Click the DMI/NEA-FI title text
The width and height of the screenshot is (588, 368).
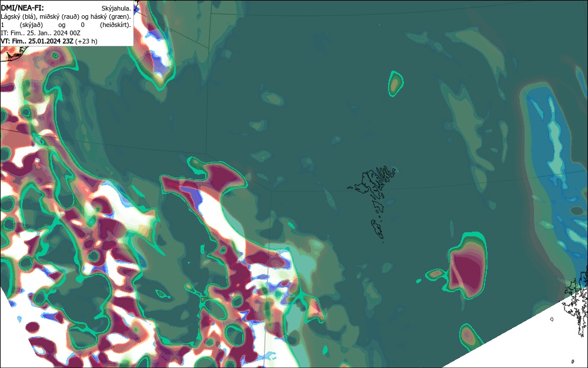coord(22,8)
